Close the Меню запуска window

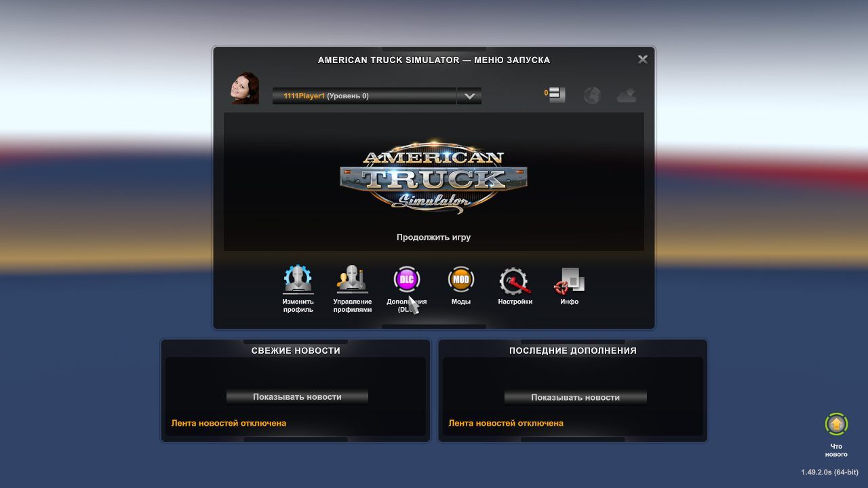click(x=643, y=60)
